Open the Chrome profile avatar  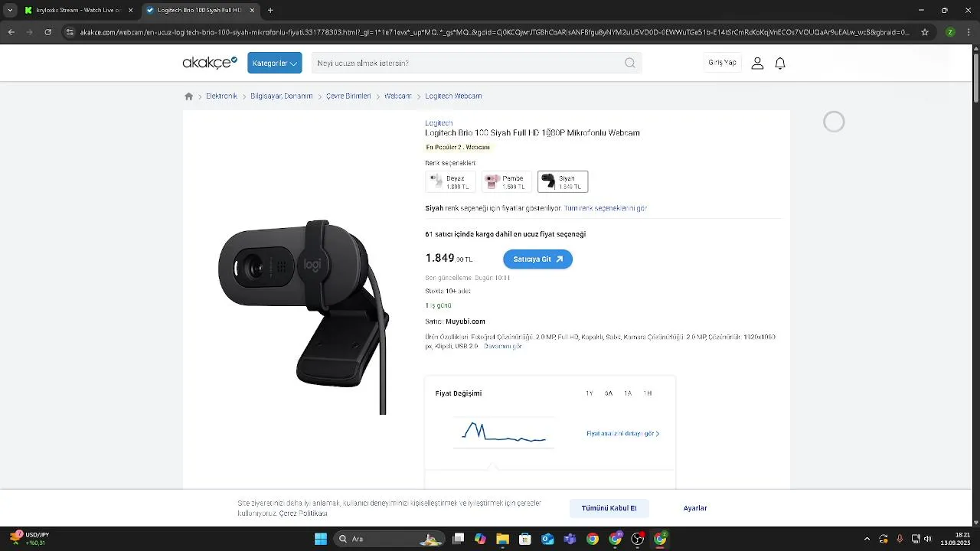click(950, 32)
